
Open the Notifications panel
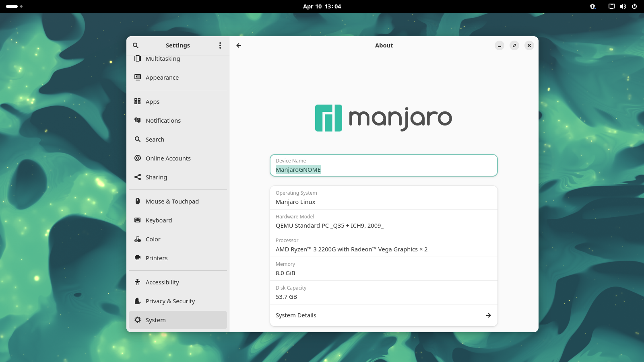coord(163,121)
